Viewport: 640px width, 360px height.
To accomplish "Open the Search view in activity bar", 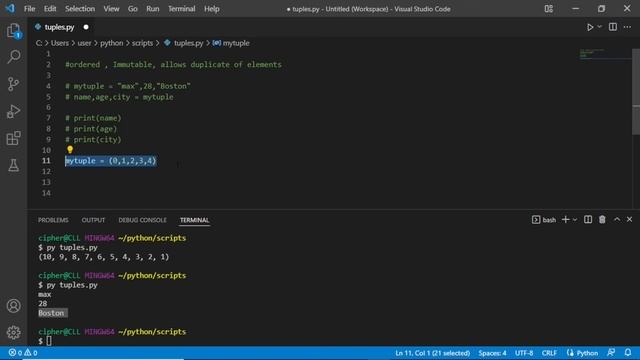I will coord(13,57).
